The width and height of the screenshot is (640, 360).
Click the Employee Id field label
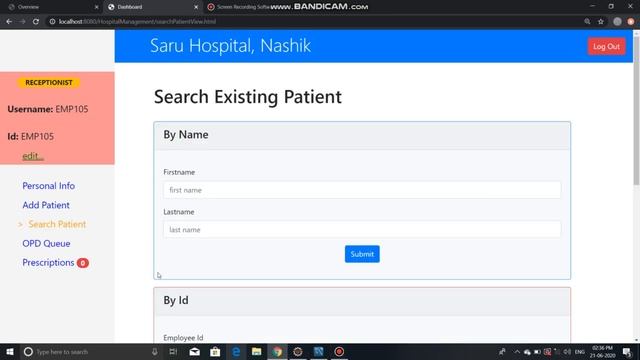tap(183, 338)
